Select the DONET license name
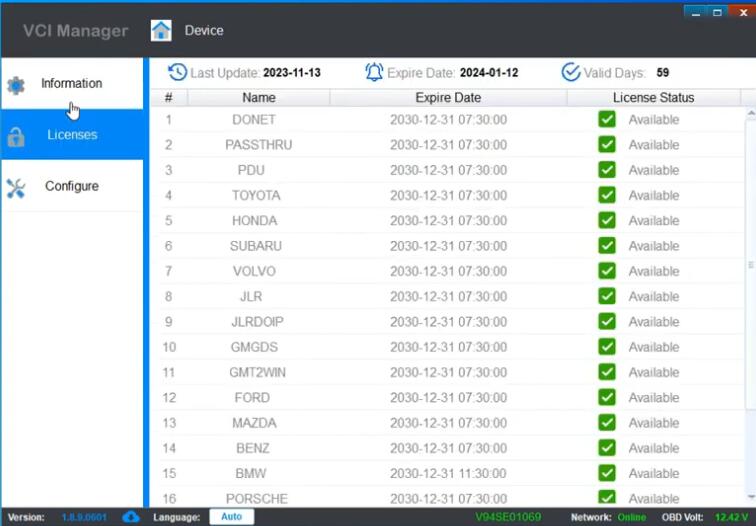 coord(254,120)
